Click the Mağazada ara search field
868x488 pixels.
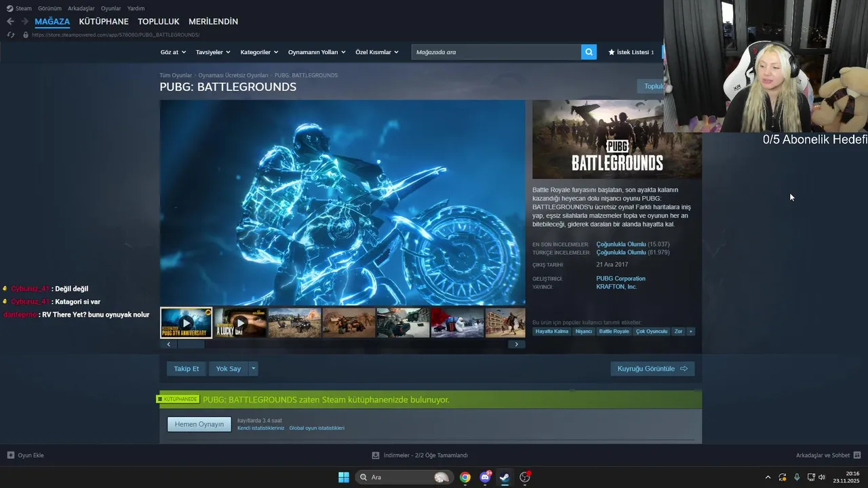pos(496,52)
